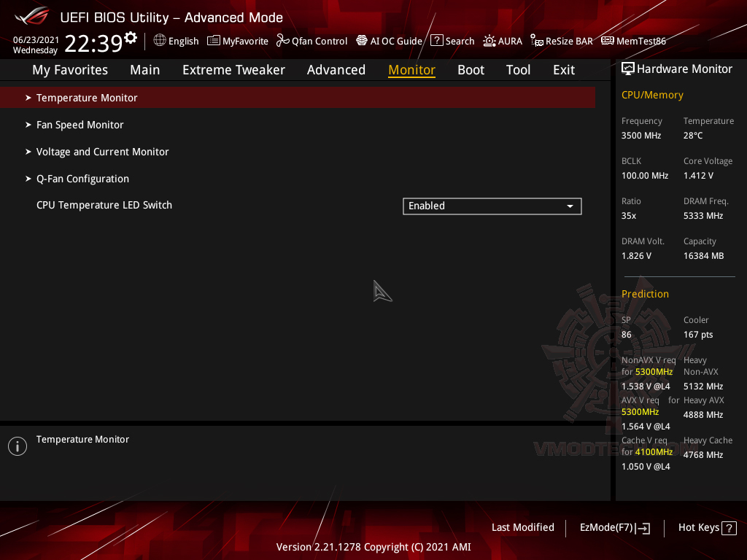The image size is (747, 560).
Task: Expand the Q-Fan Configuration entry
Action: [x=82, y=178]
